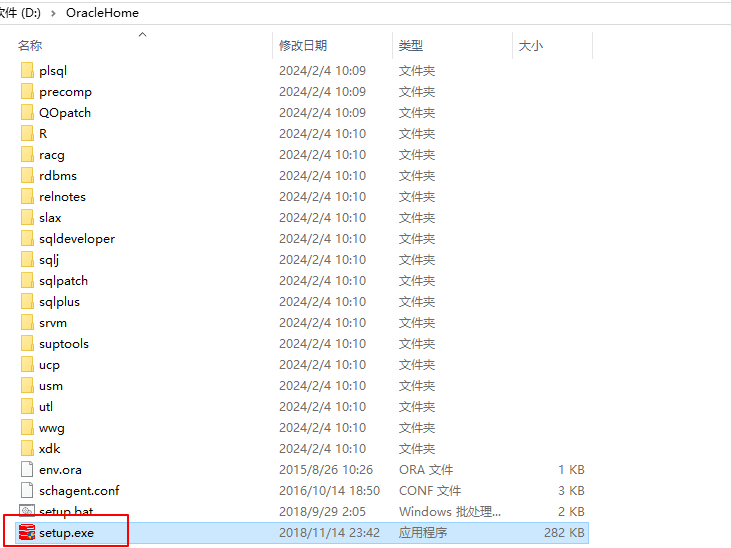Click the utl folder icon
This screenshot has height=548, width=731.
click(27, 406)
